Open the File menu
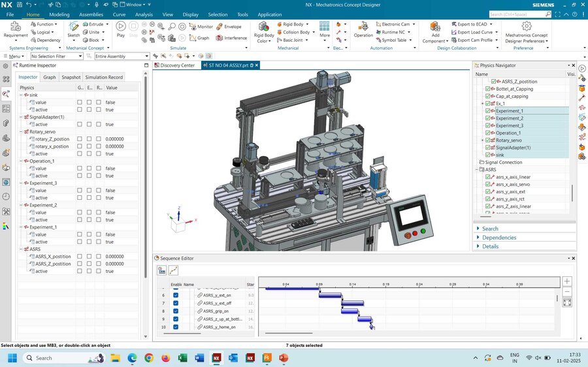The image size is (588, 367). click(10, 14)
